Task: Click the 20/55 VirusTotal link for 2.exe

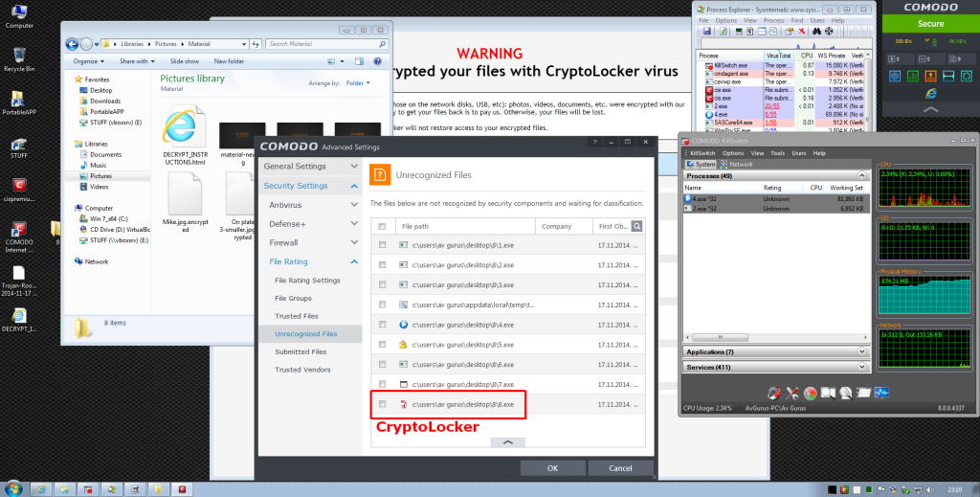Action: 772,106
